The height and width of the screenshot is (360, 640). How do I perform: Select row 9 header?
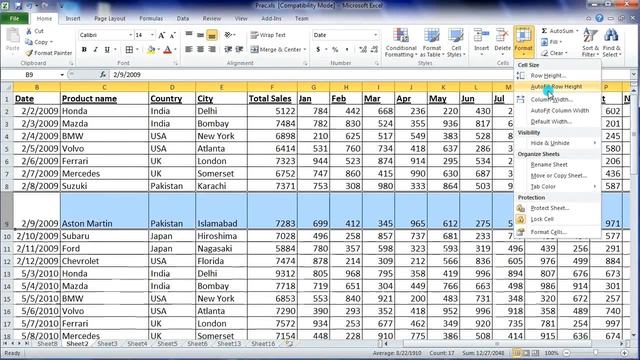pos(7,211)
